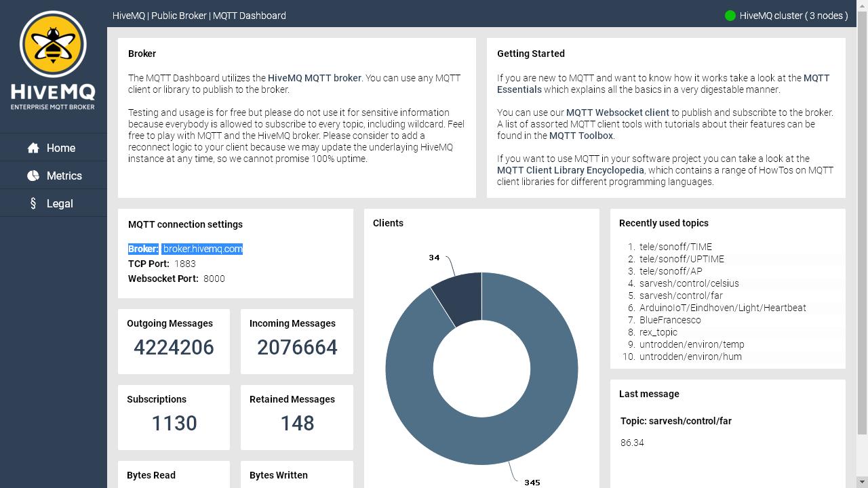Click the Legal section-sign icon

(x=33, y=203)
